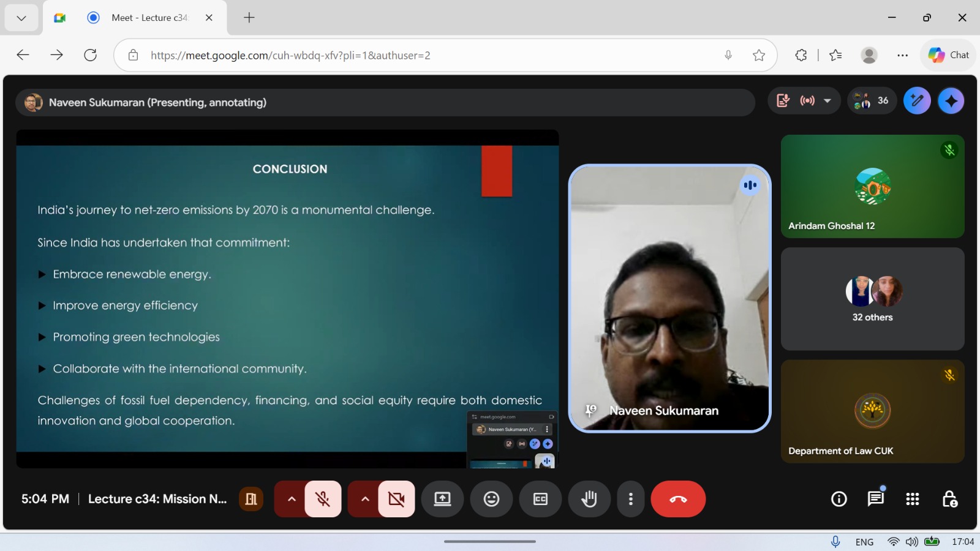Open the annotation pen tool
Image resolution: width=980 pixels, height=551 pixels.
(x=917, y=101)
